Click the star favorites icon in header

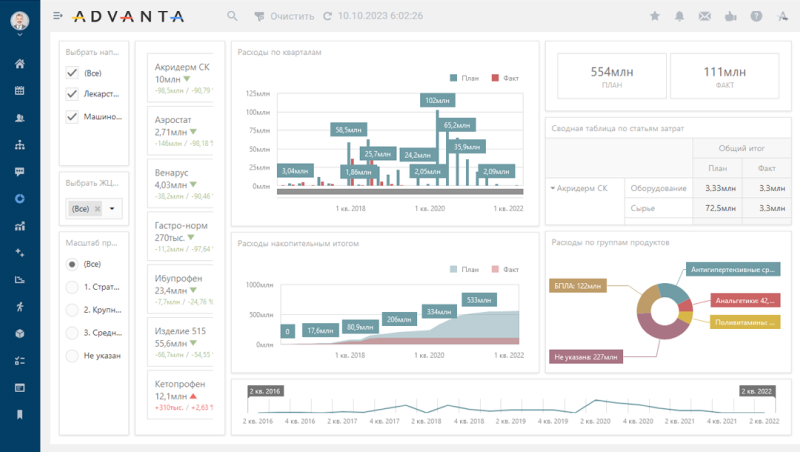pos(655,16)
